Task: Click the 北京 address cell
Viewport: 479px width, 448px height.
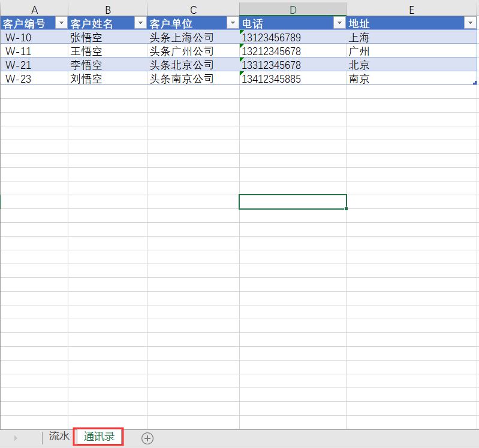Action: (x=411, y=65)
